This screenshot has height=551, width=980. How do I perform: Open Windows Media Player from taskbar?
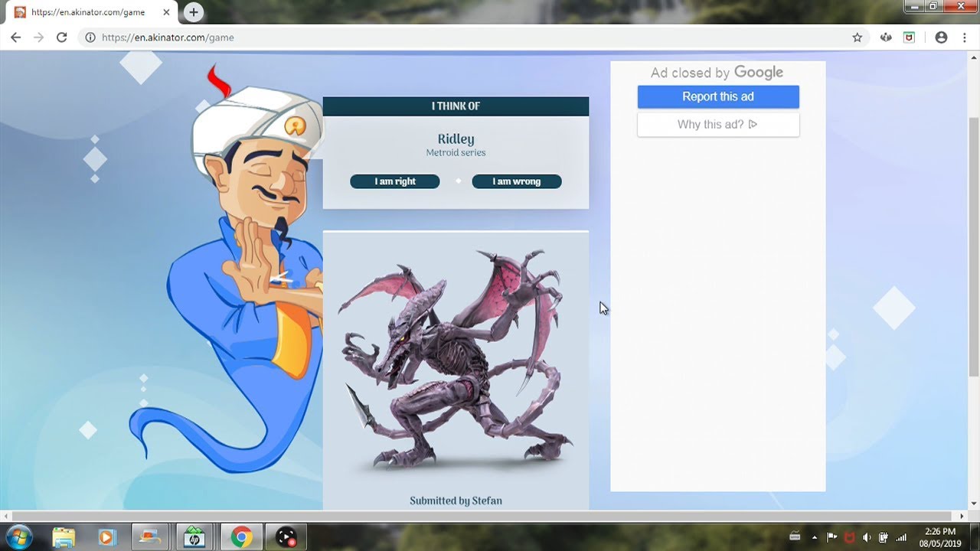pos(106,537)
